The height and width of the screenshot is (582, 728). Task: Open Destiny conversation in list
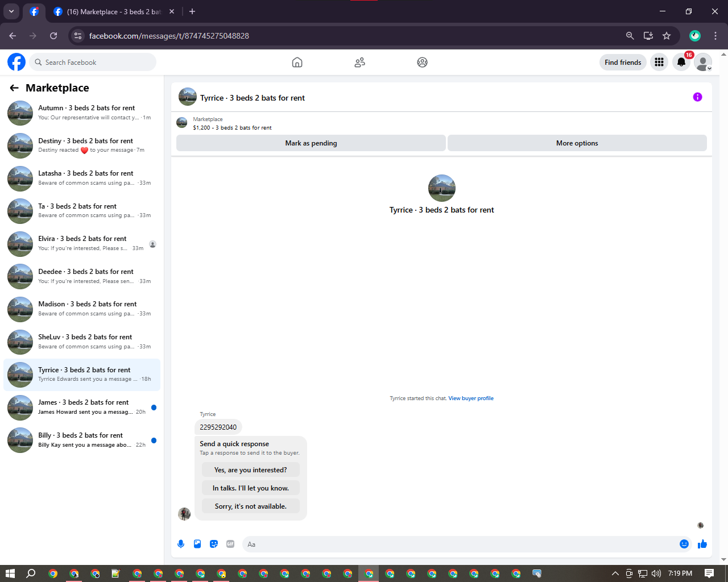[x=82, y=145]
